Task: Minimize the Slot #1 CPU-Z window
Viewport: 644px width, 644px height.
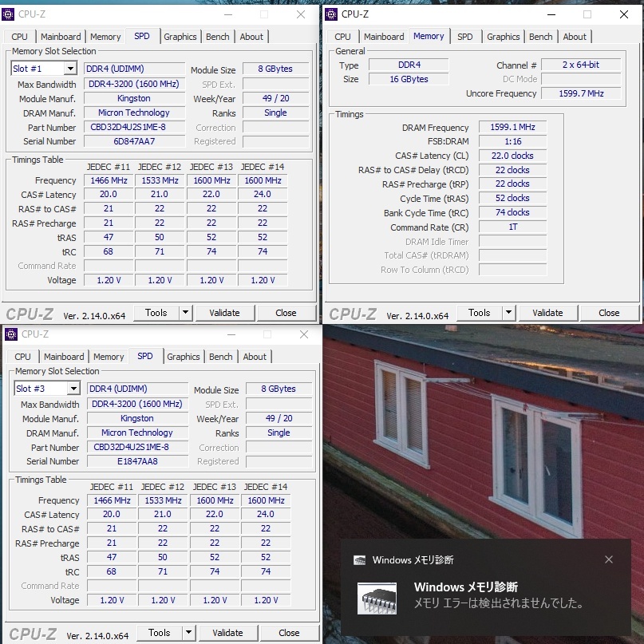Action: (228, 14)
